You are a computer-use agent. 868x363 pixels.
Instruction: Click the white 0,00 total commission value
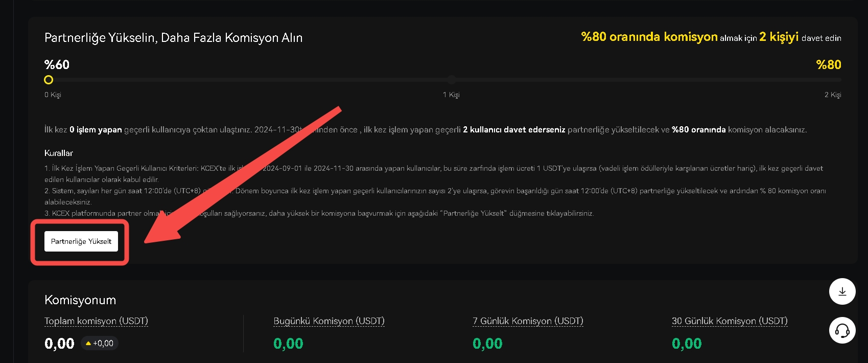click(x=59, y=344)
